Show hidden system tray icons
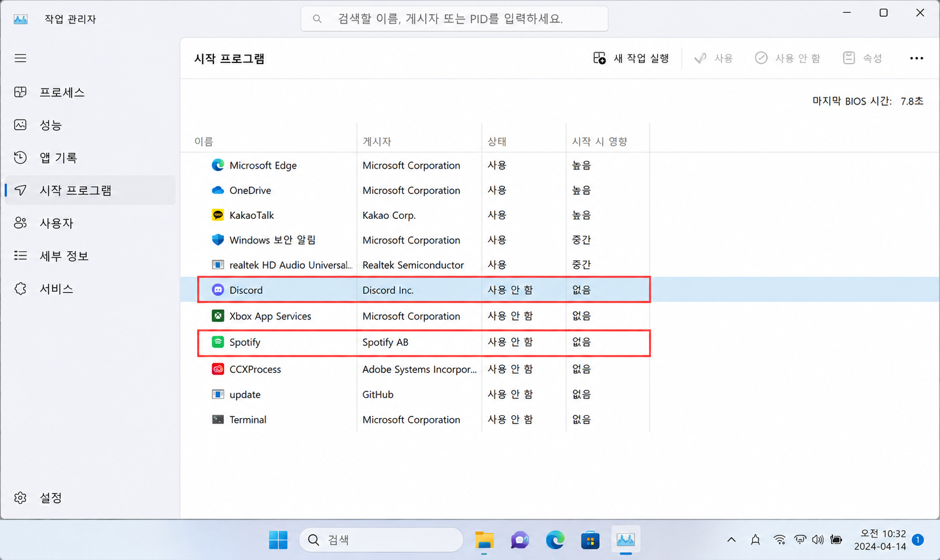Screen dimensions: 940x560 731,540
